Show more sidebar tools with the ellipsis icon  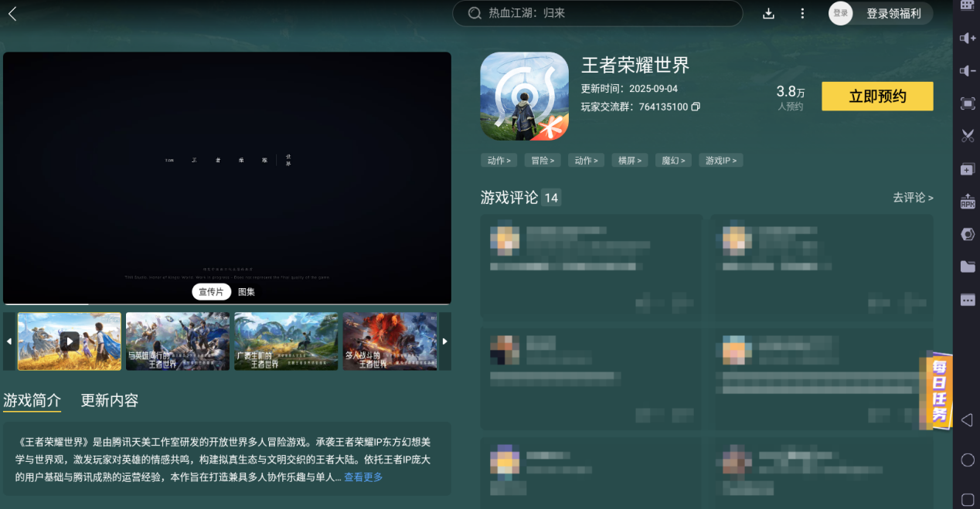click(968, 300)
